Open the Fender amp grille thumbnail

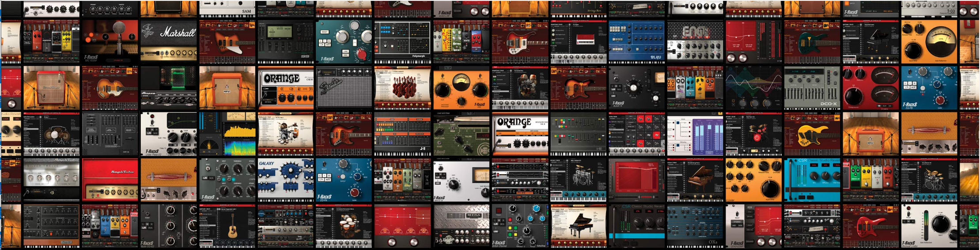tap(344, 88)
